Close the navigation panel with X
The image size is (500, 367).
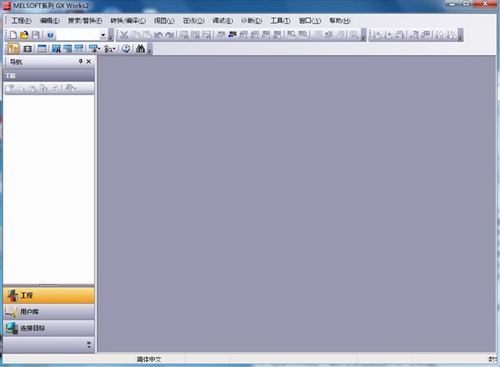pyautogui.click(x=89, y=61)
